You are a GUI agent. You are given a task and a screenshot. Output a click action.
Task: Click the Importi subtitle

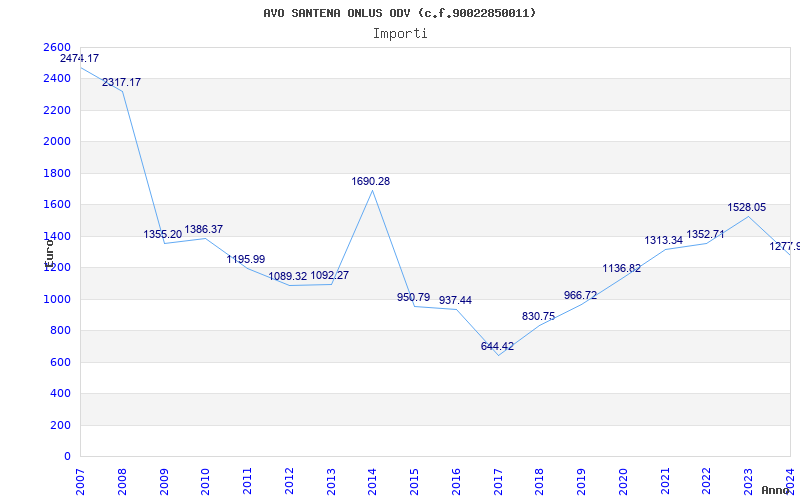point(400,34)
